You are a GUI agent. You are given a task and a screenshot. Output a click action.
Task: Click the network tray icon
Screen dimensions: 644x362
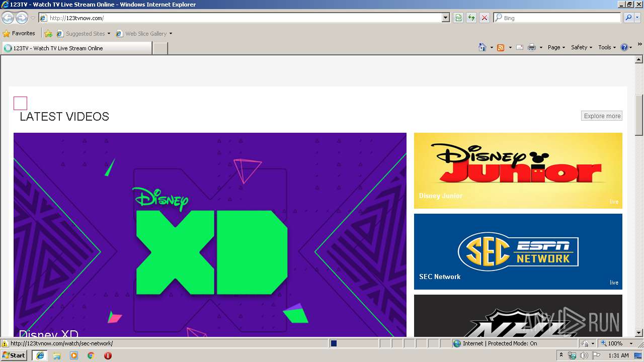572,355
